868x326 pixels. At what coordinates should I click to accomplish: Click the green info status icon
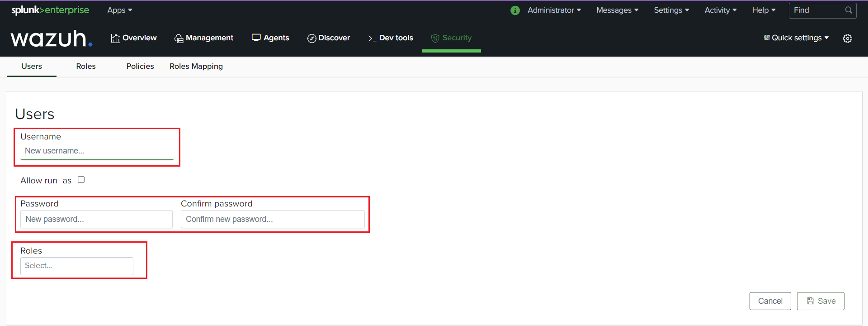pyautogui.click(x=515, y=10)
